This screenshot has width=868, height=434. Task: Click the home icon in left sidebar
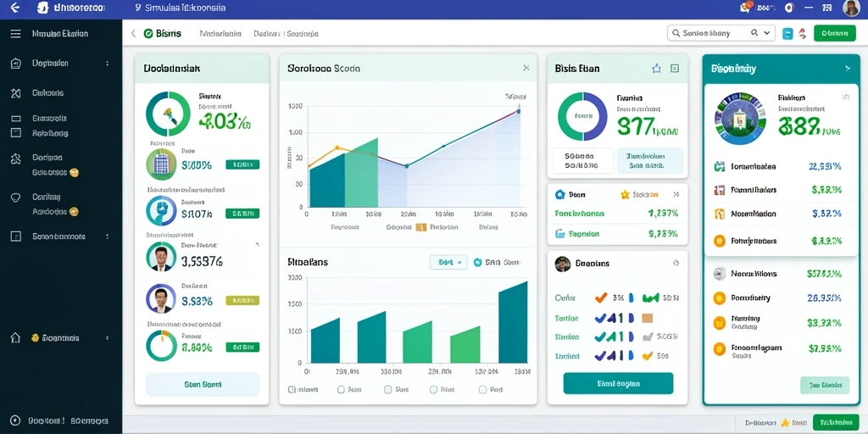point(15,337)
